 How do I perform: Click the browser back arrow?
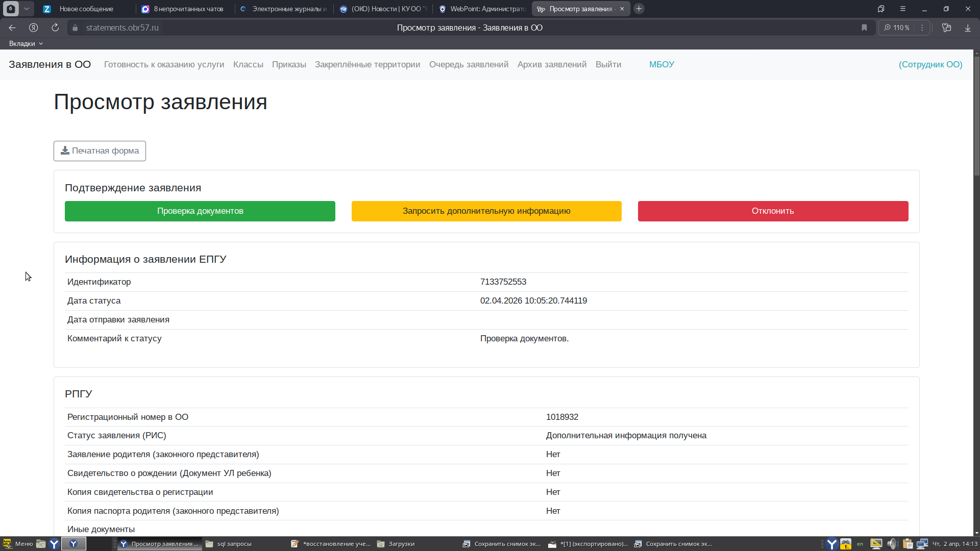[x=12, y=28]
